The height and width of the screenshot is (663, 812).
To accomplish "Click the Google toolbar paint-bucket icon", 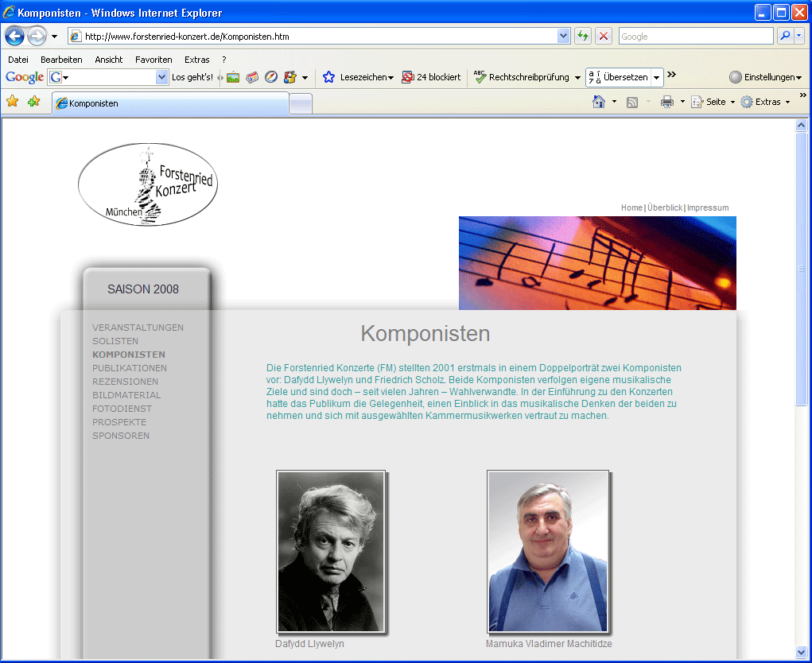I will click(290, 77).
